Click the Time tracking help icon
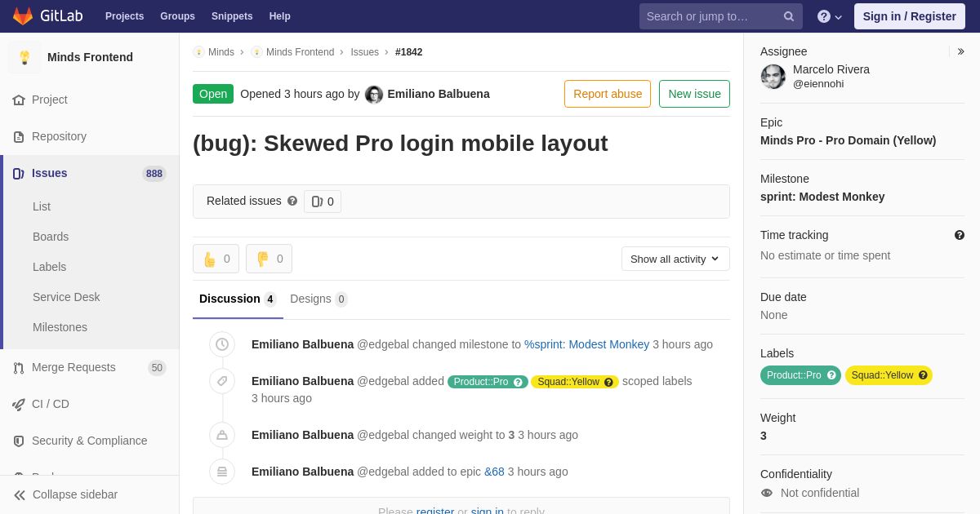The width and height of the screenshot is (980, 514). (960, 235)
